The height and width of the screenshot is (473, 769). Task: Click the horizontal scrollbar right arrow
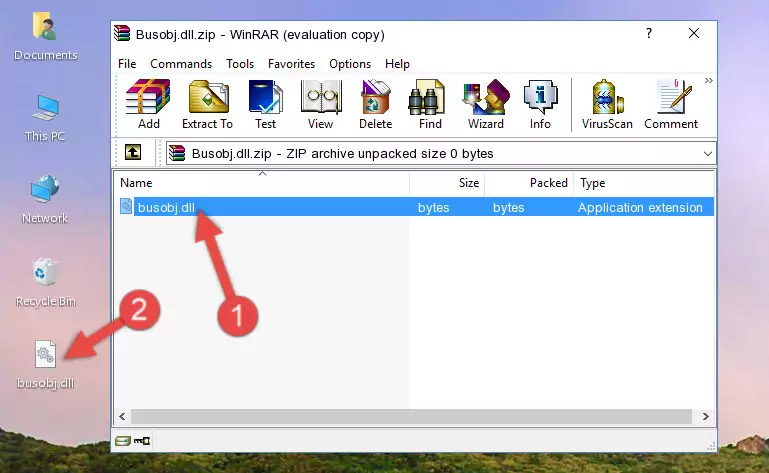(x=705, y=417)
